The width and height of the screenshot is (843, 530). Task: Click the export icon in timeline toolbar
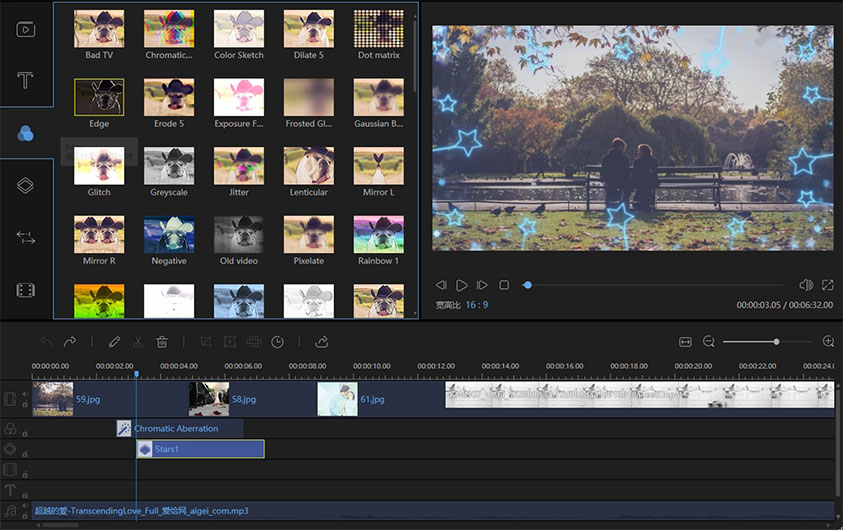[322, 342]
